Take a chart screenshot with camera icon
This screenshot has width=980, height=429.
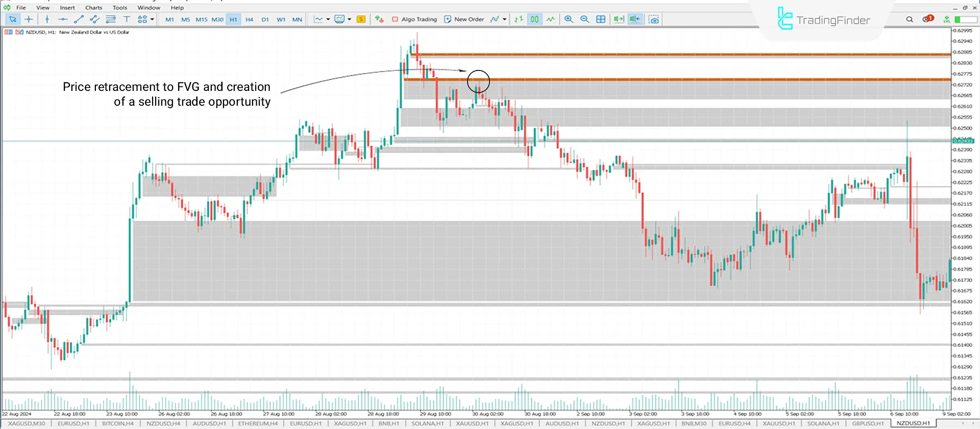653,19
